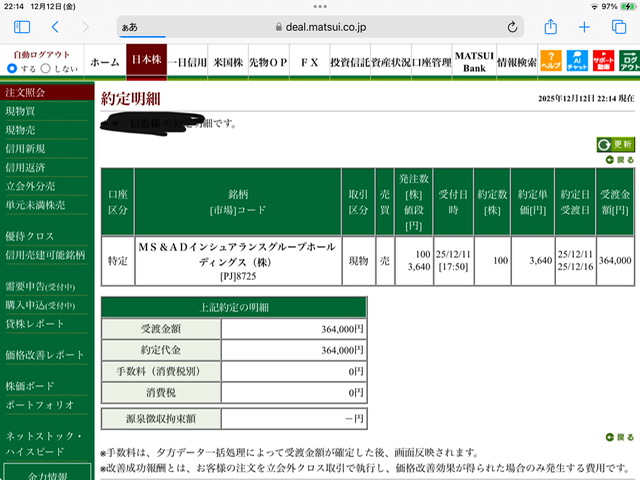Toggle the Safari sidebar icon
This screenshot has height=480, width=640.
point(22,27)
